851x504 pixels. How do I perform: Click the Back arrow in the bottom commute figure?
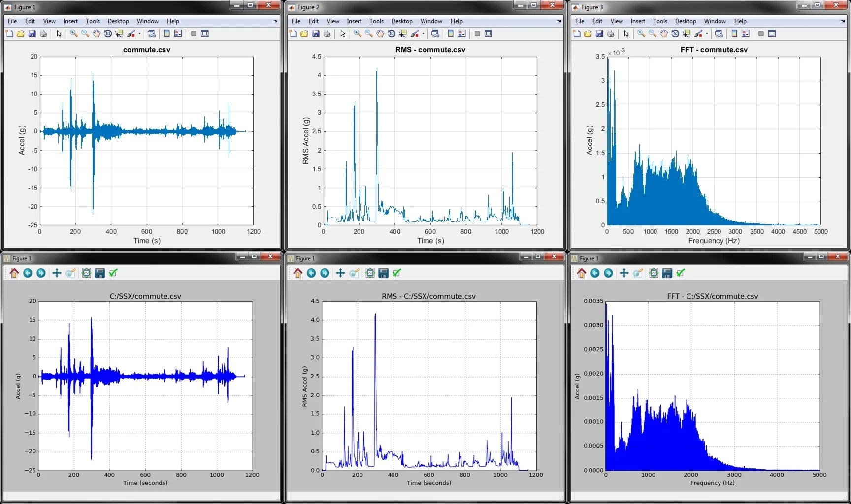[x=28, y=273]
